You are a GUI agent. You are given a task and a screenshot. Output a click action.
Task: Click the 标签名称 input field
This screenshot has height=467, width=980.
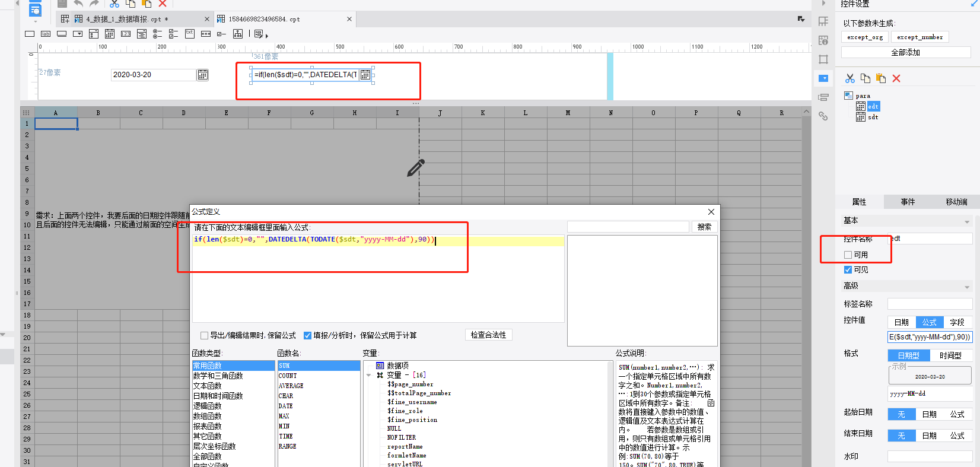930,304
